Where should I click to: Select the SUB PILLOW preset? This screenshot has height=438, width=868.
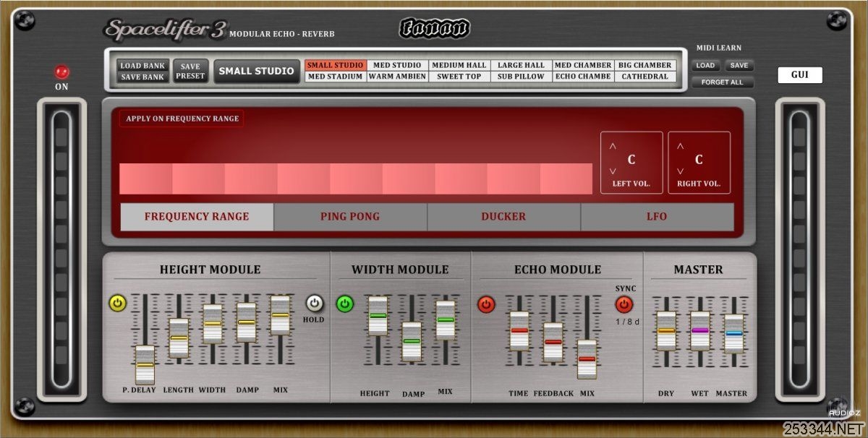pyautogui.click(x=521, y=76)
